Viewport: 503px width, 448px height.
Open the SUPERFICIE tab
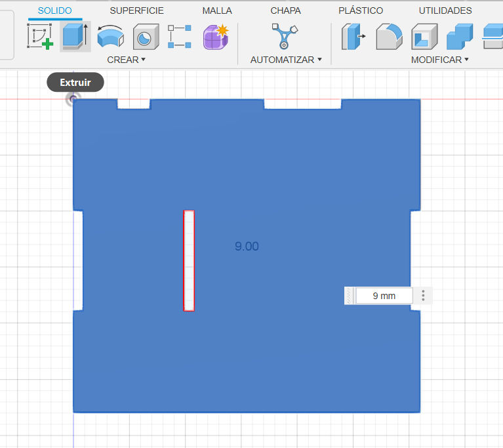(x=136, y=10)
